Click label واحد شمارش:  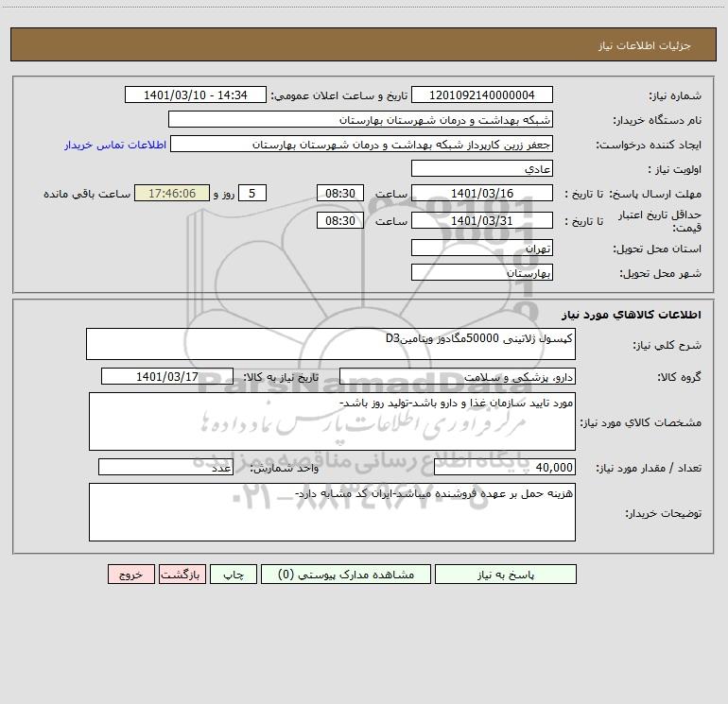click(x=285, y=469)
